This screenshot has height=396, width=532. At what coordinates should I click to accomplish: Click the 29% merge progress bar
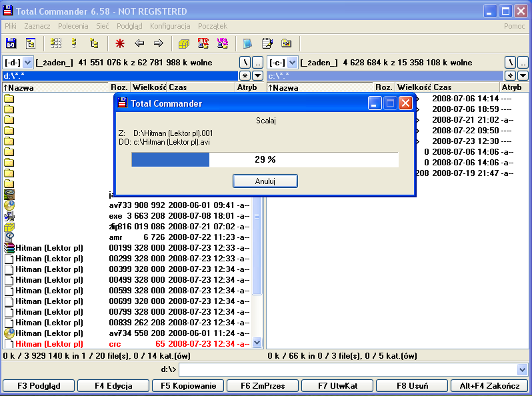coord(265,160)
